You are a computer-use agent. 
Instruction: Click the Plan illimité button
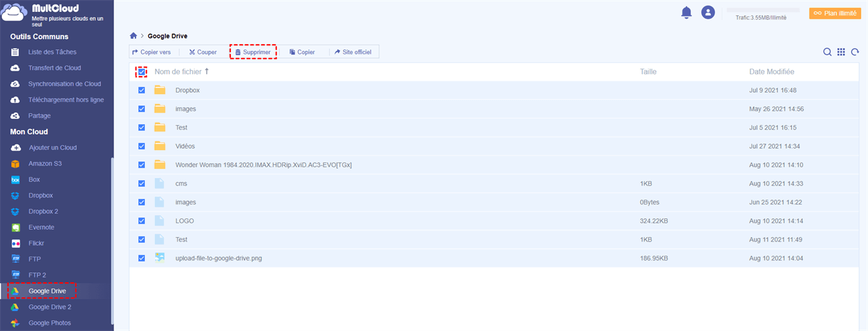[x=835, y=13]
